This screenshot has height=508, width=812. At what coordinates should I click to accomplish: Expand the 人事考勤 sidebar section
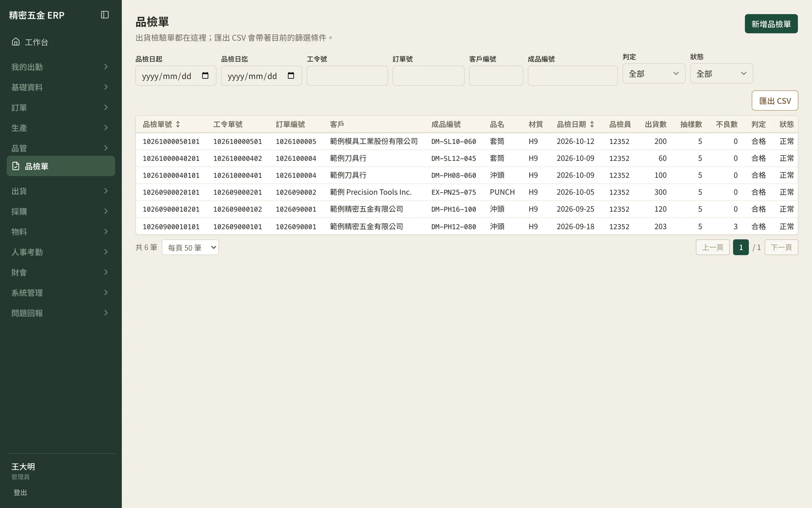coord(61,252)
